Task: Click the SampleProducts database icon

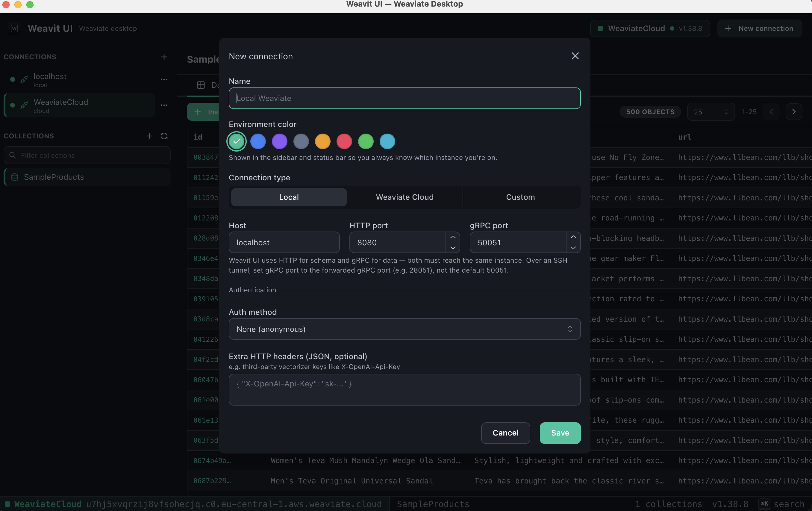Action: (x=15, y=177)
